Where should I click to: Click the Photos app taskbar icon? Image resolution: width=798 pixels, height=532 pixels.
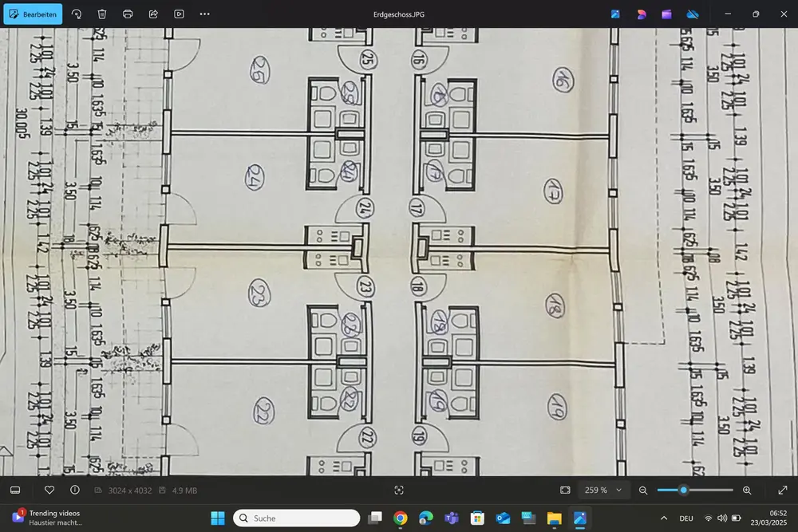[x=579, y=518]
